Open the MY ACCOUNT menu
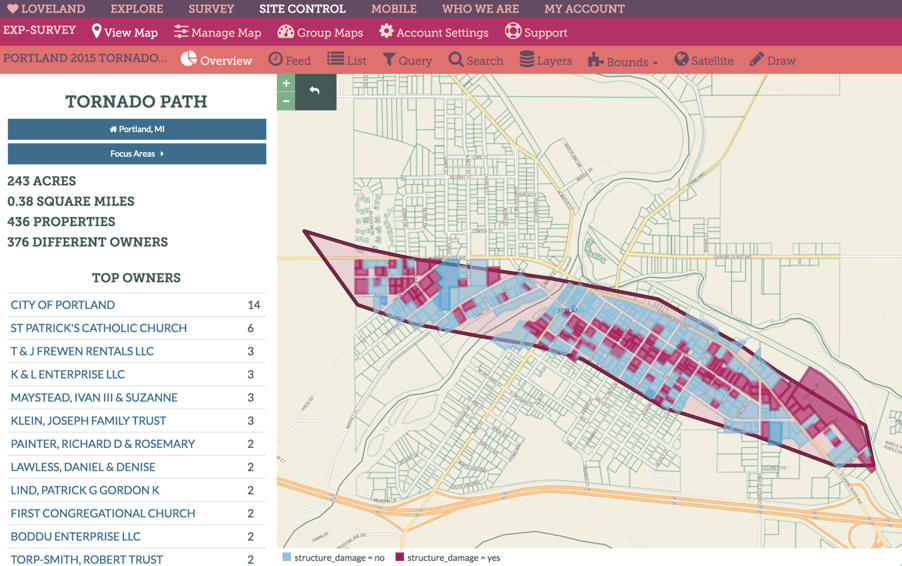902x566 pixels. 584,9
